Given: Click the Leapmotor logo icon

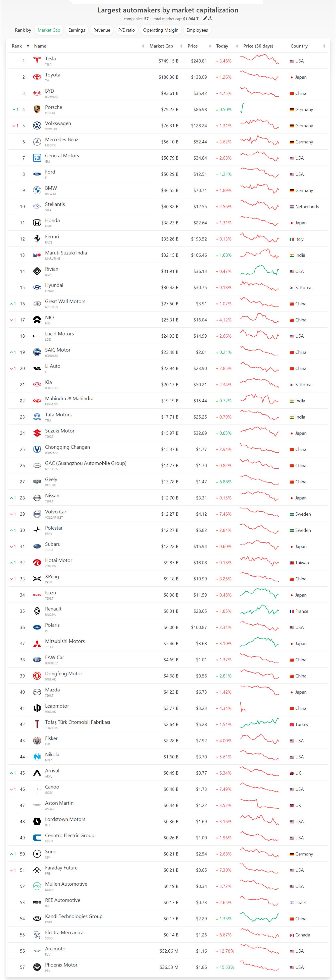Looking at the screenshot, I should [37, 708].
